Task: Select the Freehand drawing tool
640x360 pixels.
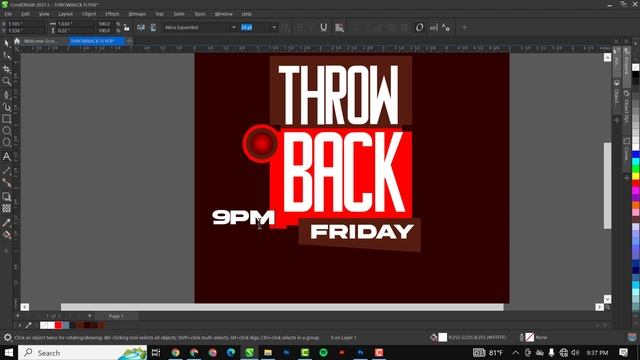Action: point(7,95)
